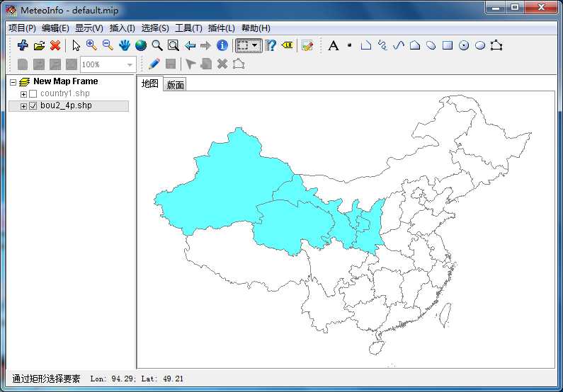Screen dimensions: 563x392
Task: Select the arrow pointer tool
Action: [x=76, y=45]
